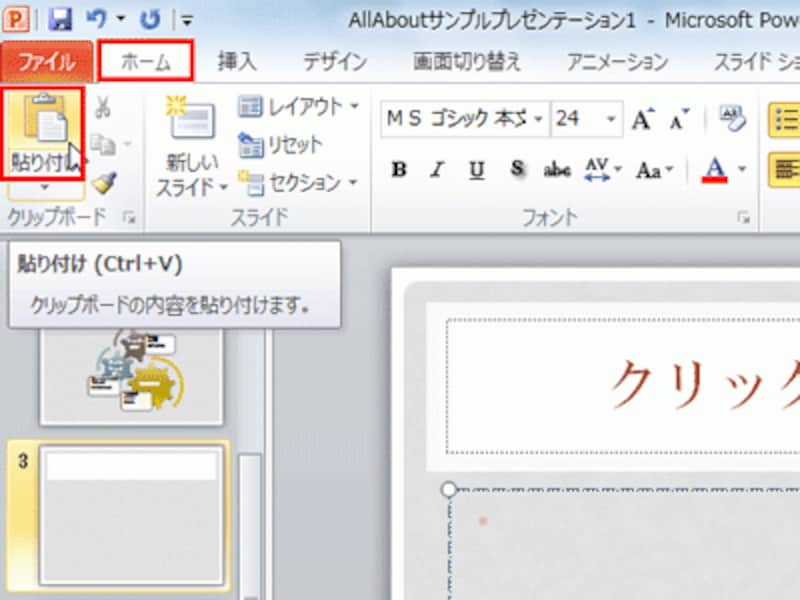Click the title placeholder on slide
The image size is (800, 600).
(x=623, y=386)
